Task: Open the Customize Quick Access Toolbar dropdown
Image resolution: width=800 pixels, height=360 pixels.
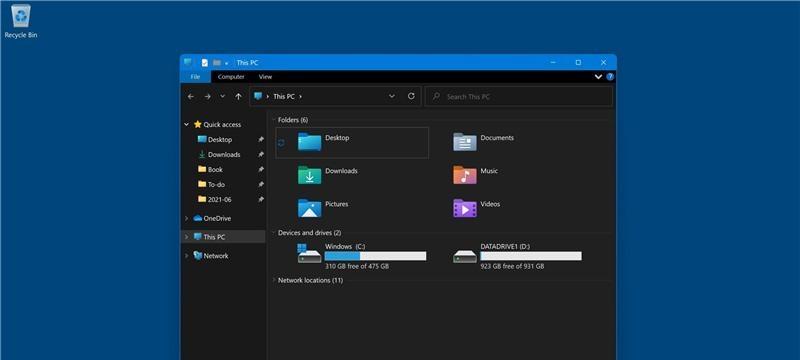Action: point(227,63)
